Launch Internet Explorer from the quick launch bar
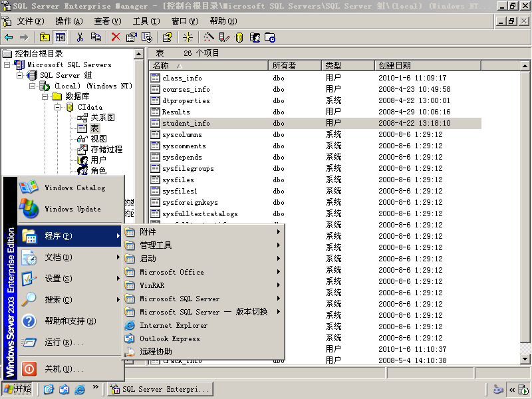This screenshot has height=399, width=532. point(80,389)
